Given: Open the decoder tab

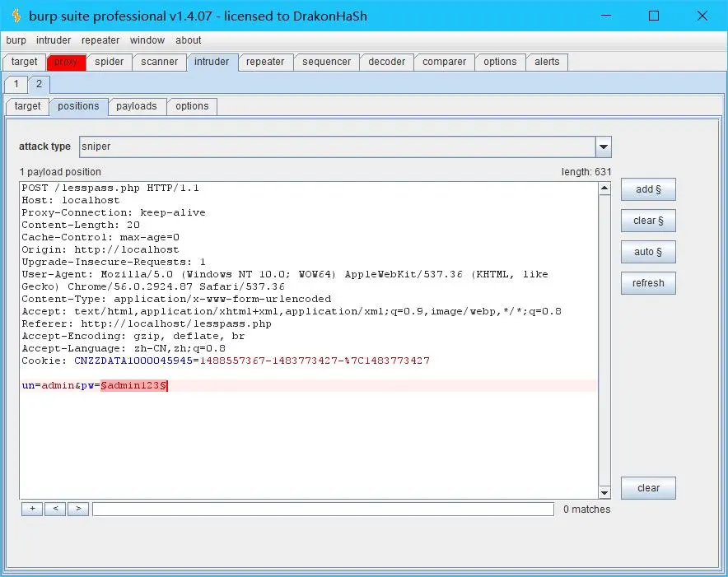Looking at the screenshot, I should (387, 62).
